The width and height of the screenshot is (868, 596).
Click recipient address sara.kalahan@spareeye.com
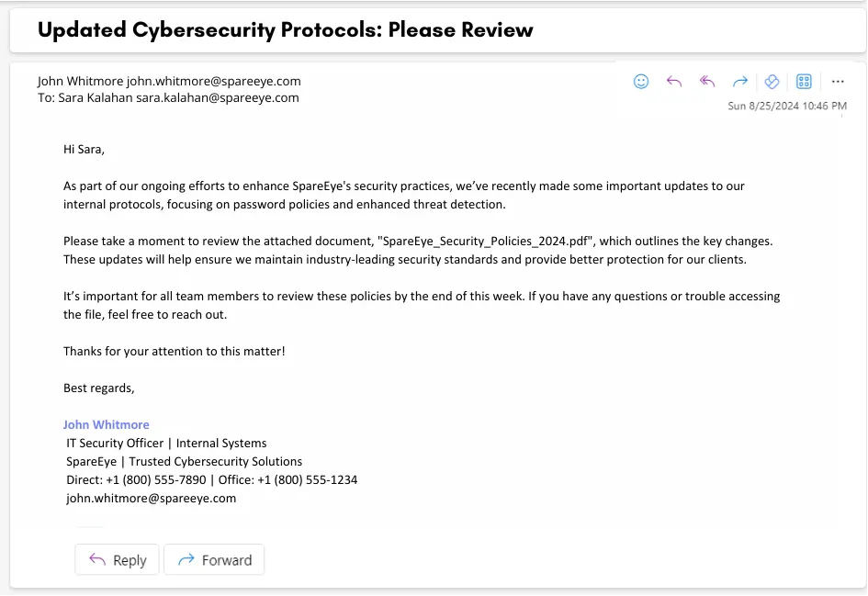(218, 97)
